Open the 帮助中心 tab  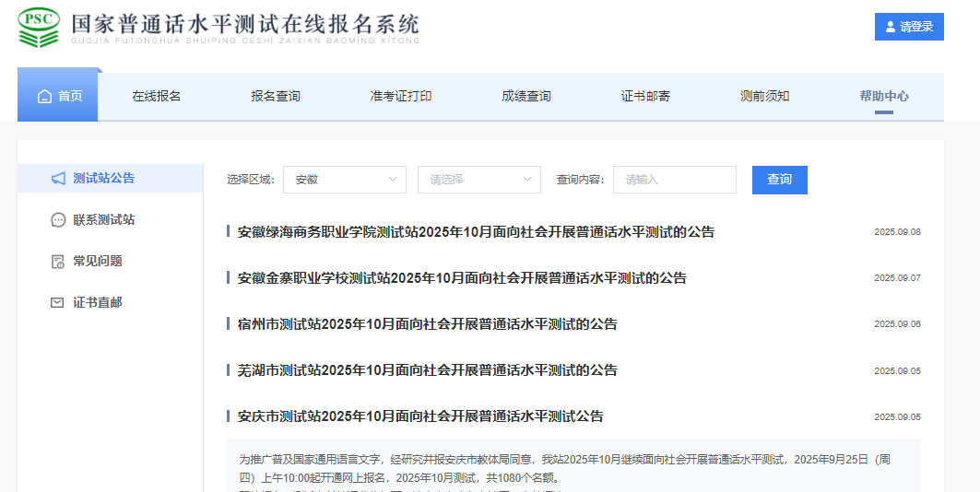[883, 97]
